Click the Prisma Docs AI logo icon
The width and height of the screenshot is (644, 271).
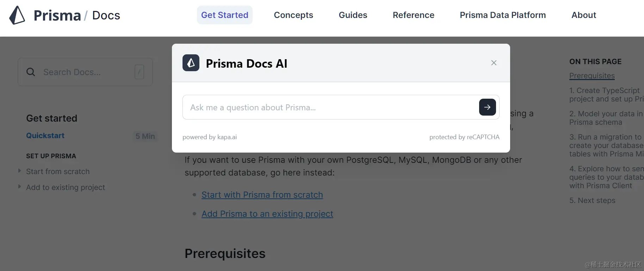pyautogui.click(x=191, y=63)
